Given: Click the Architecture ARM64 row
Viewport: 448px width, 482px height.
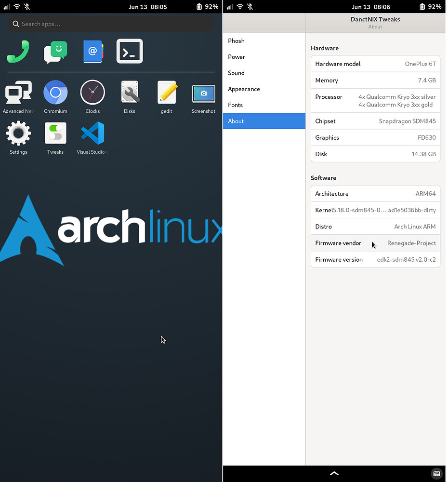Looking at the screenshot, I should point(375,193).
